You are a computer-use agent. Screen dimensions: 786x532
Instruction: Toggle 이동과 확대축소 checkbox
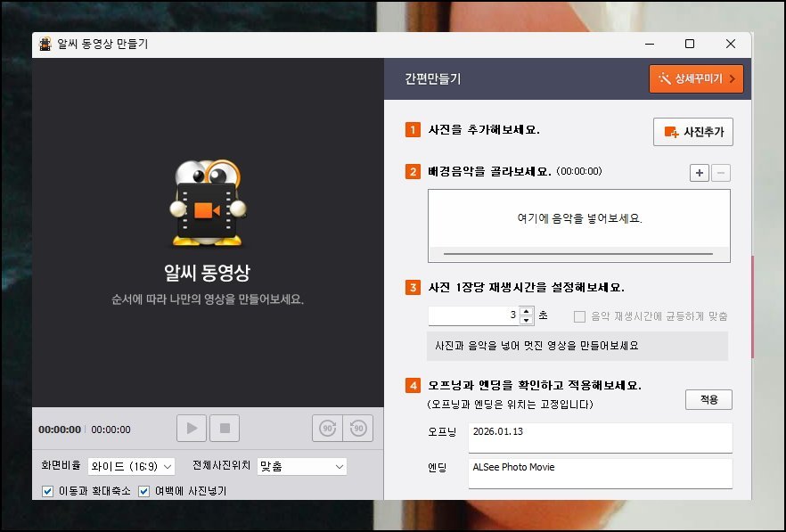pos(47,491)
